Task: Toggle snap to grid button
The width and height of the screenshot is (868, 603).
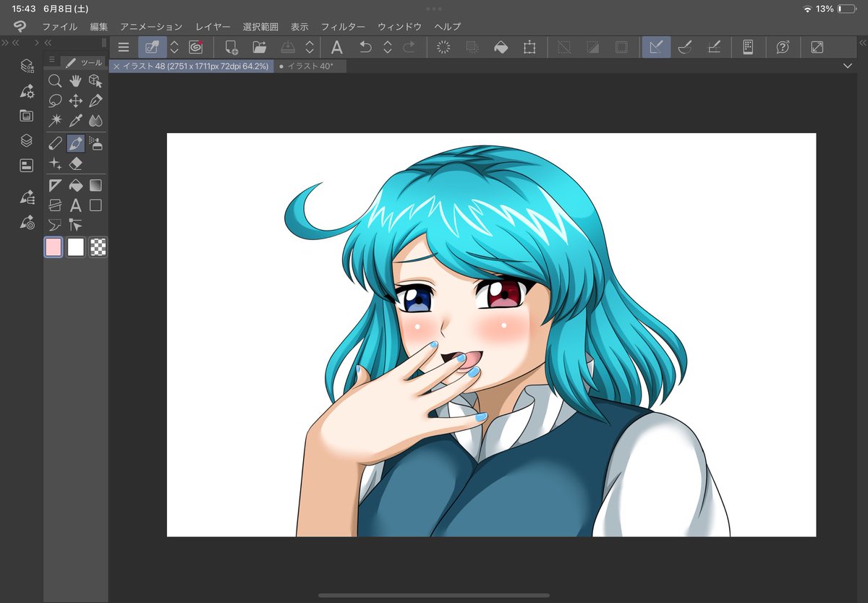Action: click(x=714, y=47)
